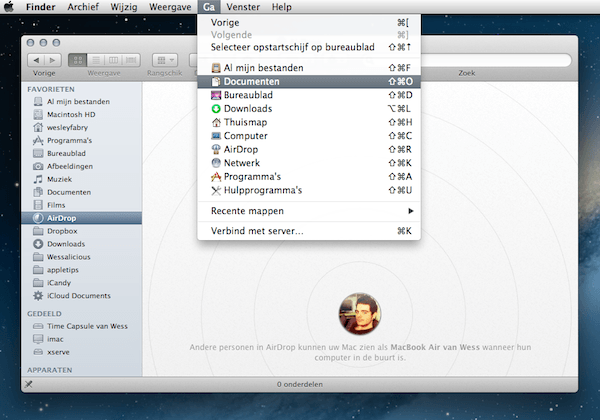Click the Netwerk globe icon in menu
This screenshot has height=420, width=600.
point(216,163)
